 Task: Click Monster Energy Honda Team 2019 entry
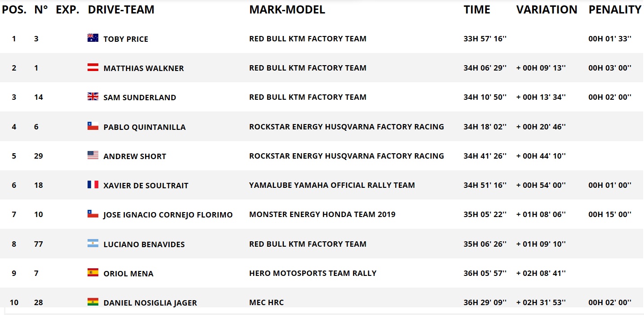click(x=322, y=214)
